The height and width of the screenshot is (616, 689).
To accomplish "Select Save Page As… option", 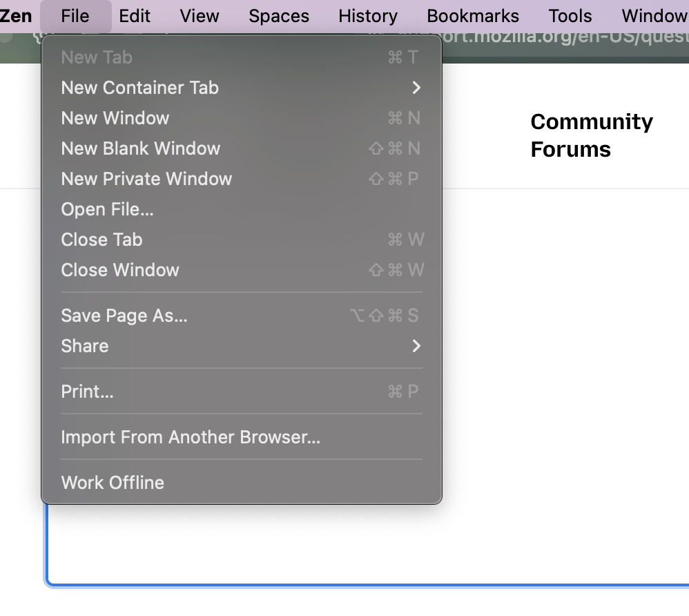I will [x=241, y=316].
